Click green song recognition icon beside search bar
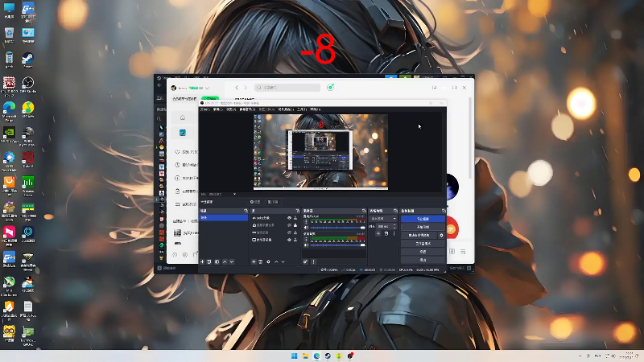Screen dimensions: 644x362 (330, 88)
